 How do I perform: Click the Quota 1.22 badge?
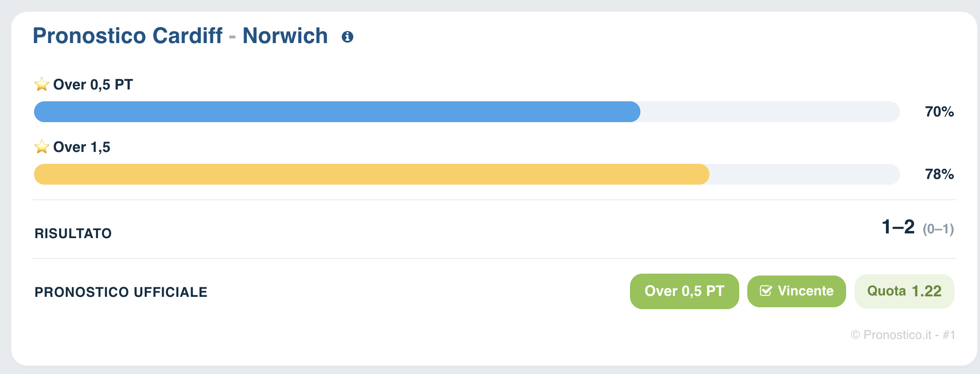tap(904, 291)
